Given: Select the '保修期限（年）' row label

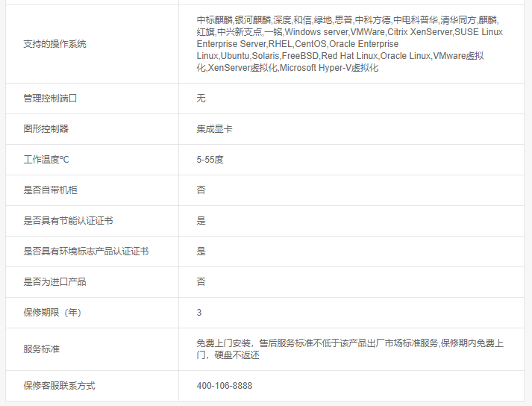Looking at the screenshot, I should coord(52,313).
